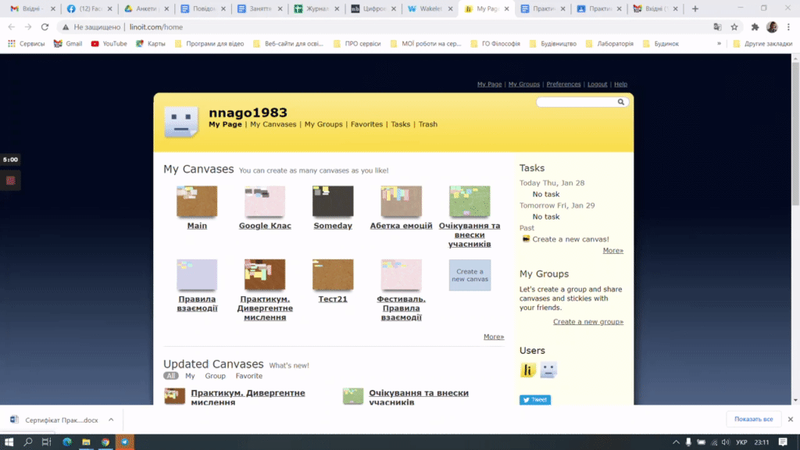
Task: Click the Create a new group» link
Action: coord(588,322)
